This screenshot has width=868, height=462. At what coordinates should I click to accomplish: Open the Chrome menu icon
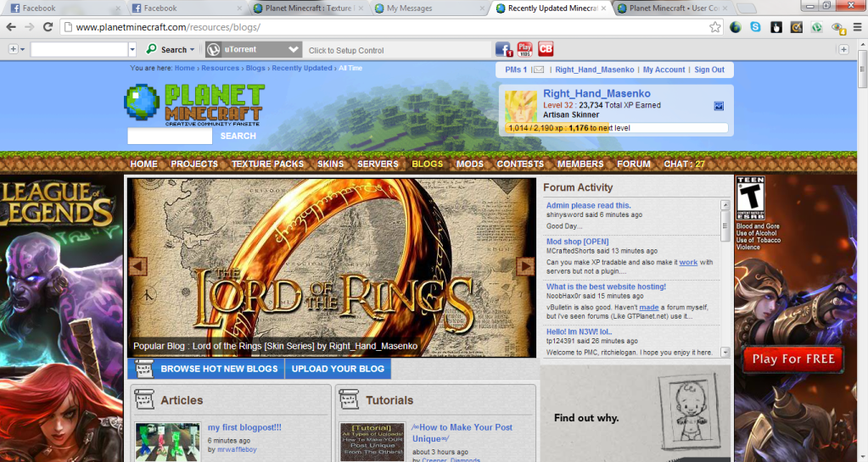click(x=857, y=27)
